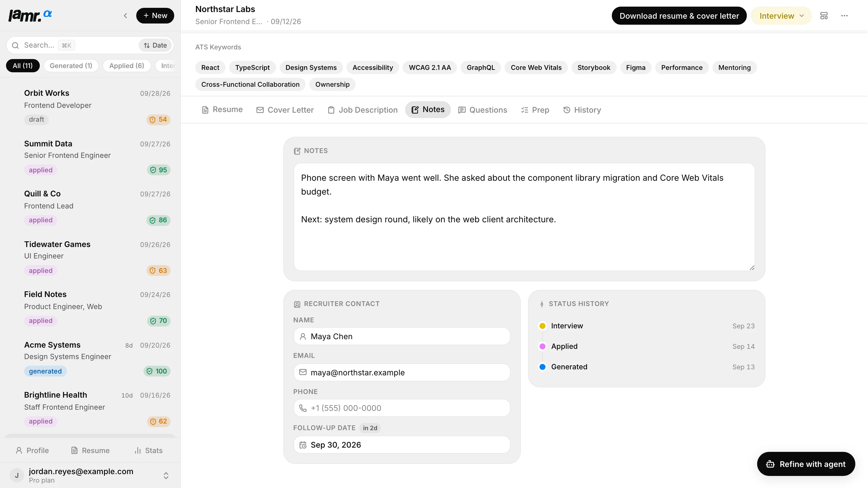Click the score 70 badge on Field Notes
The width and height of the screenshot is (868, 488).
pyautogui.click(x=159, y=321)
